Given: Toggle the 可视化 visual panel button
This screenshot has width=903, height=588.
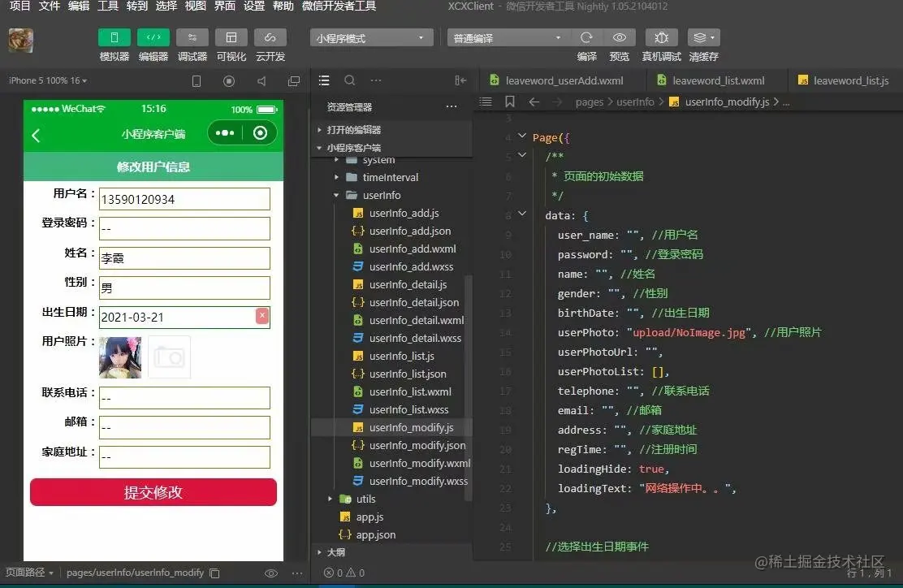Looking at the screenshot, I should point(231,37).
